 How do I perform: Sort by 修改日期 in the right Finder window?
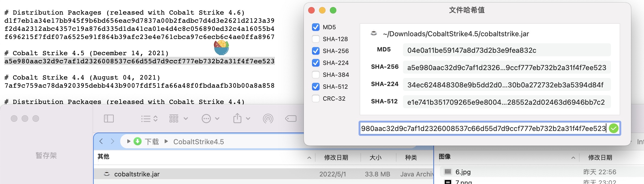[600, 157]
